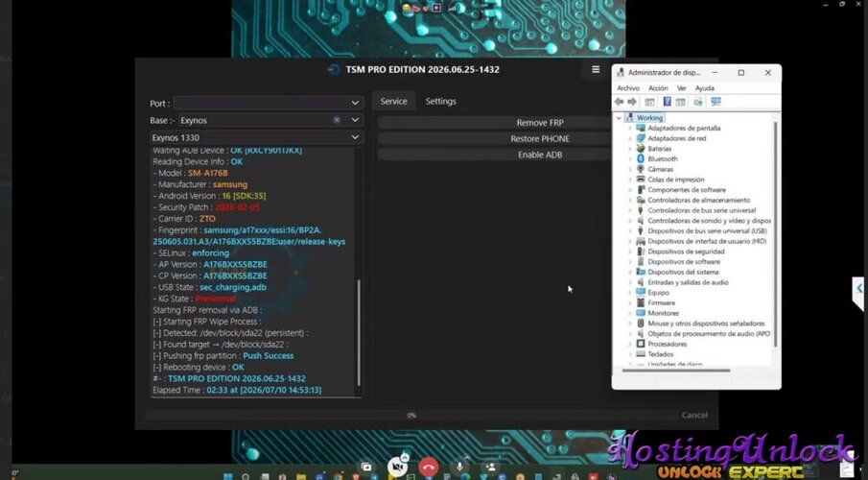Click the side panel collapse arrow at right edge

coord(859,288)
